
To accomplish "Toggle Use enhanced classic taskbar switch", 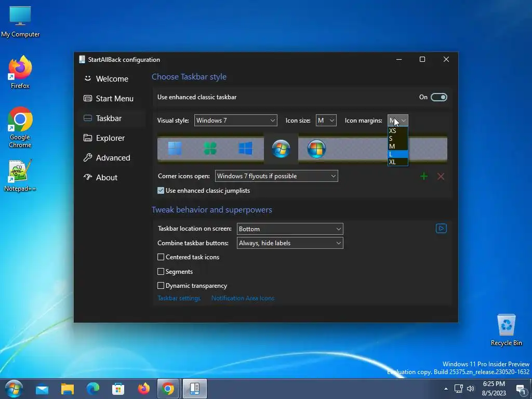I will pyautogui.click(x=438, y=97).
